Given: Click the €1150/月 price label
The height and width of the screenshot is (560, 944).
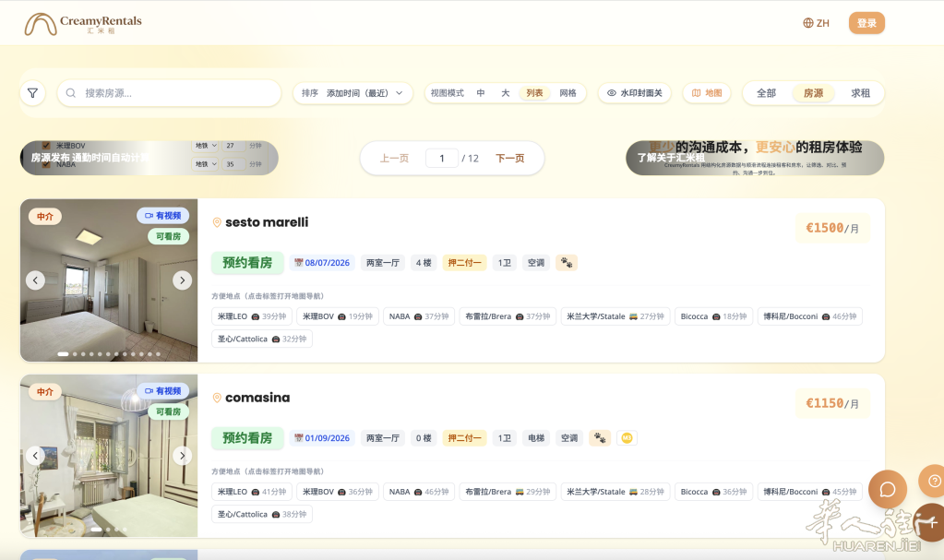Looking at the screenshot, I should (x=832, y=403).
